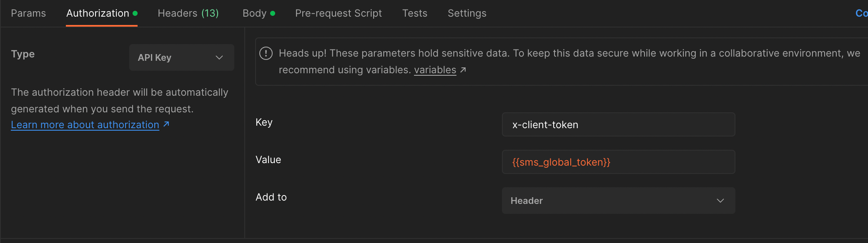Click the green dot beside Body tab
This screenshot has width=868, height=243.
pos(273,13)
